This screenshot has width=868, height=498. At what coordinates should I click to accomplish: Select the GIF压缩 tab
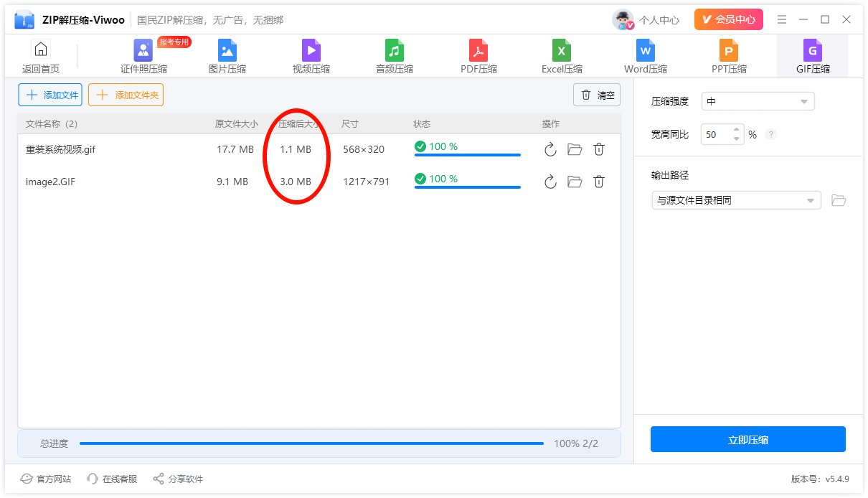point(813,57)
